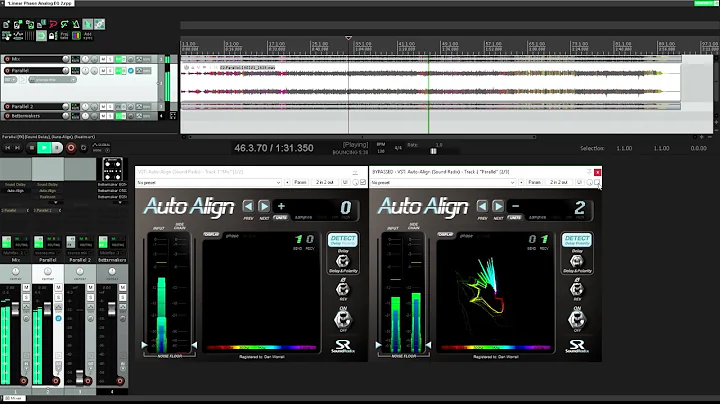Viewport: 720px width, 404px height.
Task: Expand Bettermakers FX list arrow in mixer
Action: pyautogui.click(x=120, y=202)
